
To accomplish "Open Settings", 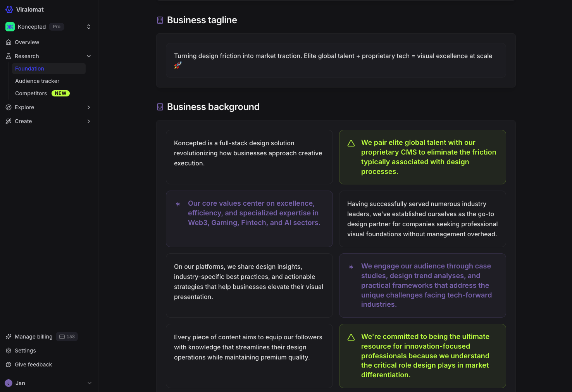I will tap(25, 351).
